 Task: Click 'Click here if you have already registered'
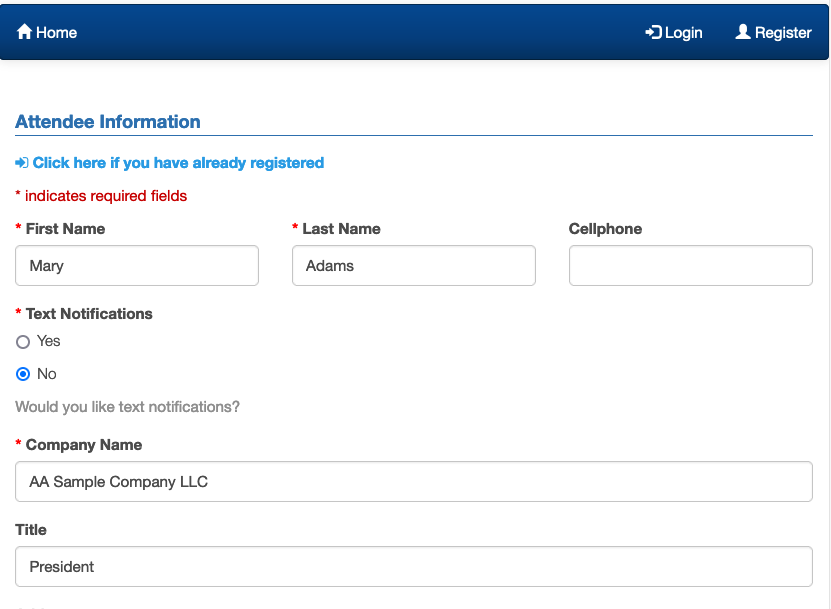pyautogui.click(x=178, y=162)
